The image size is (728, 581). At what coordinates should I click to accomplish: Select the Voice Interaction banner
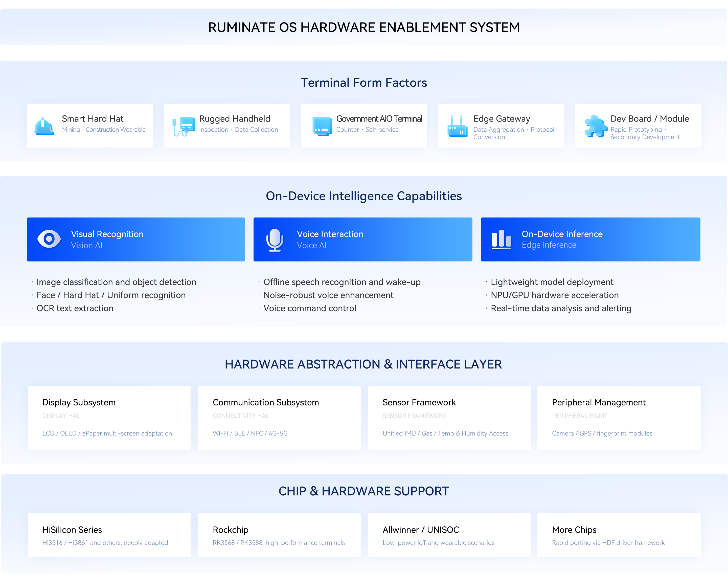(363, 239)
